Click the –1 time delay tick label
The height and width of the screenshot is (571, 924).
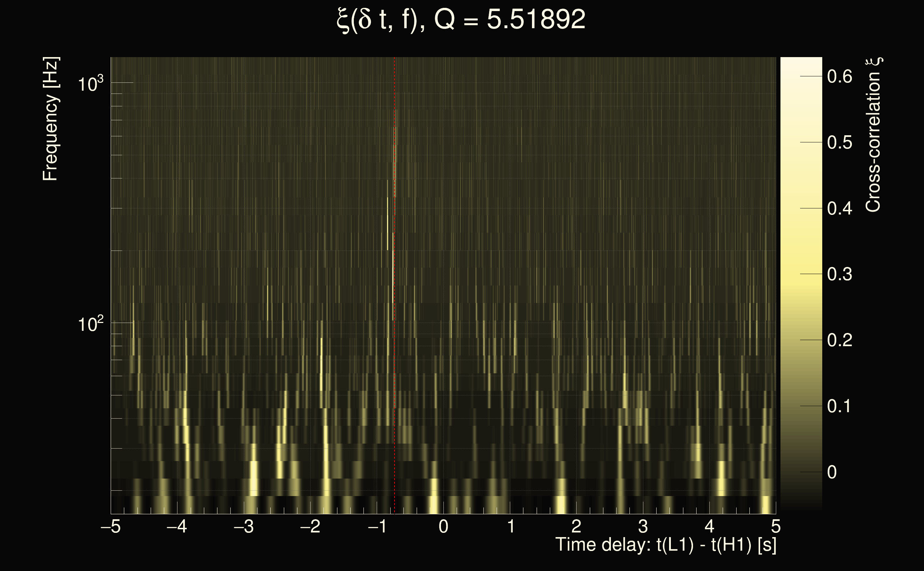(x=377, y=527)
